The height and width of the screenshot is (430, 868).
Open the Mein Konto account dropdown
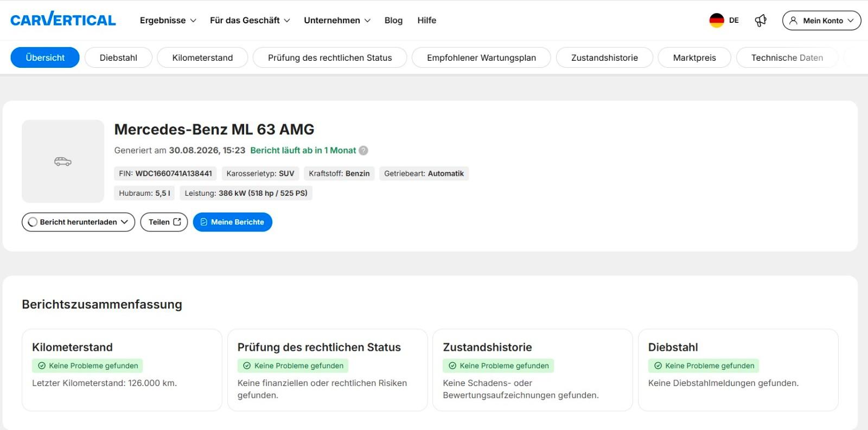(821, 21)
